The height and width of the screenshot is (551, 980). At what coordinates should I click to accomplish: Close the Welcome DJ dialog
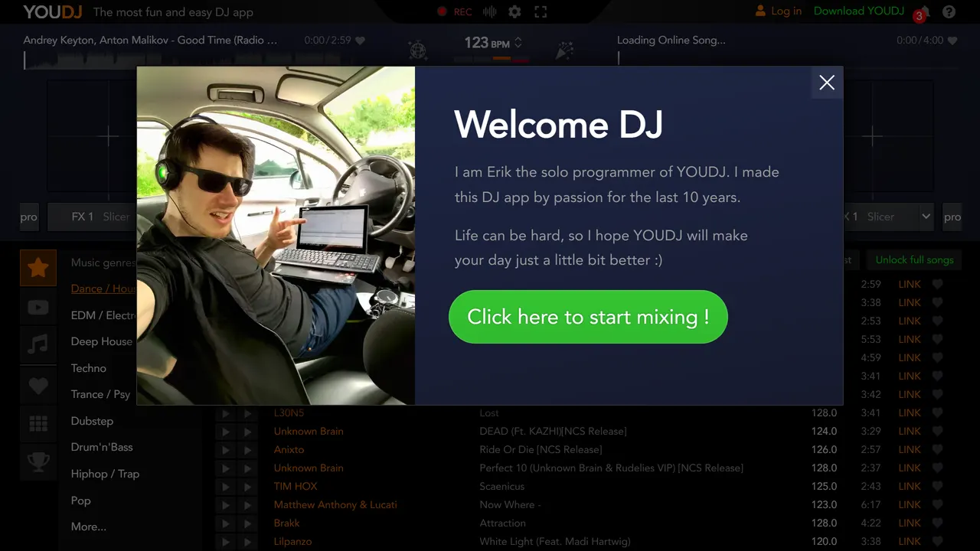[x=827, y=83]
